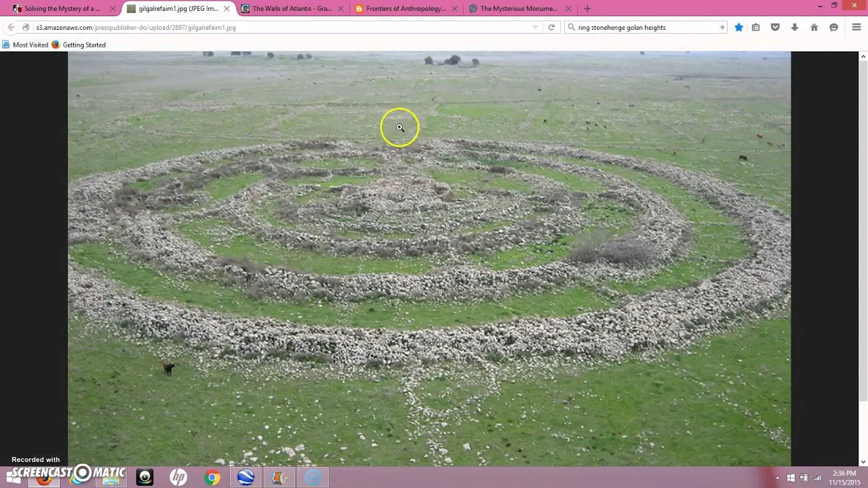Screen dimensions: 868x488
Task: Show hidden system tray icons
Action: pos(778,478)
